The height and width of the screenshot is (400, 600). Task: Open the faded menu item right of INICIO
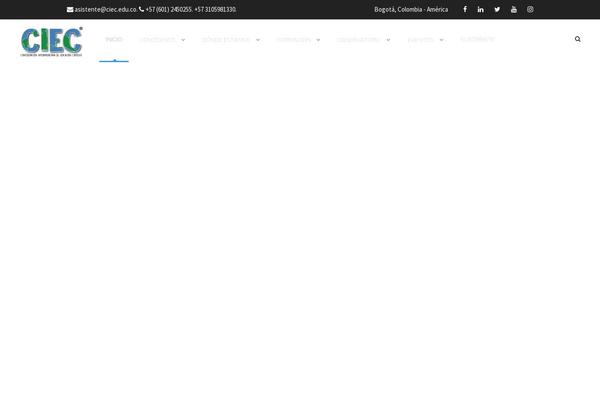click(x=157, y=40)
